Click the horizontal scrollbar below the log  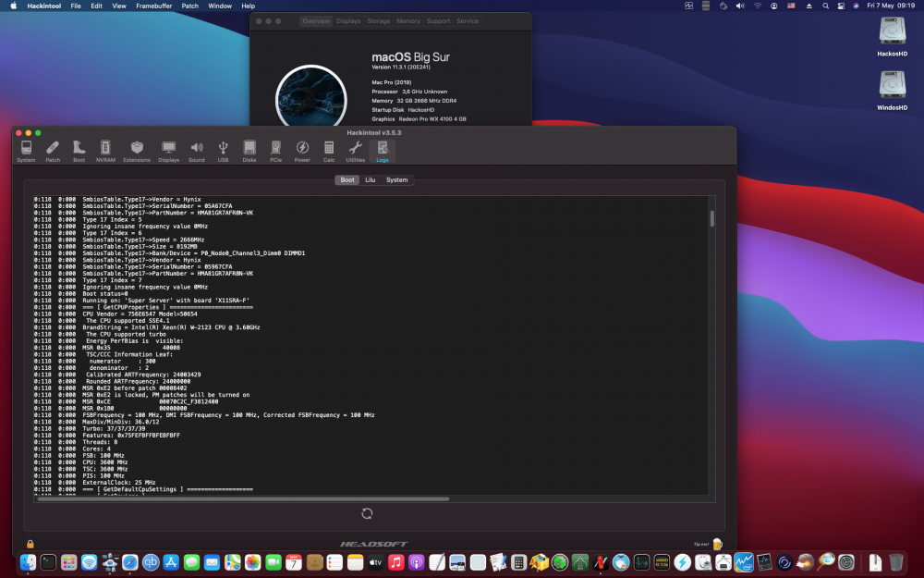coord(243,499)
